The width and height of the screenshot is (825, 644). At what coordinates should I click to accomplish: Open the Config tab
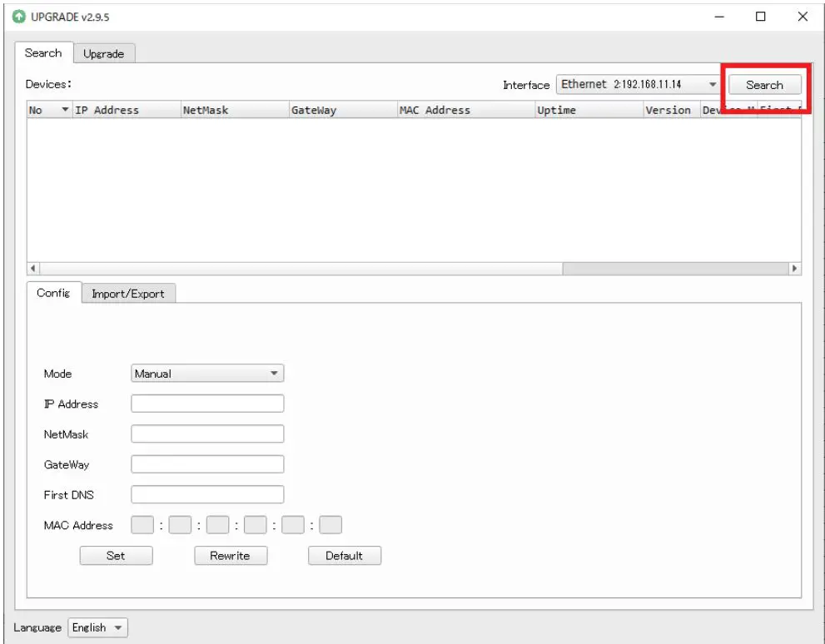point(53,293)
